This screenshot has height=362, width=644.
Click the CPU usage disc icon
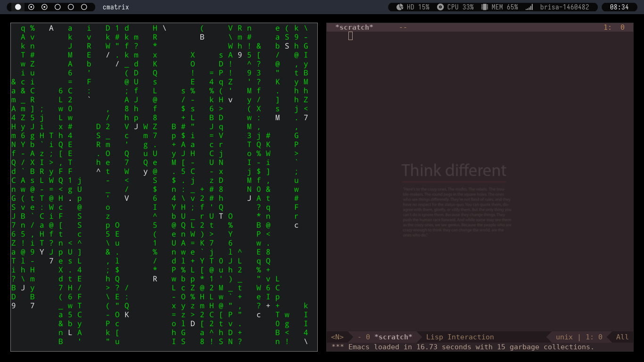pos(440,7)
